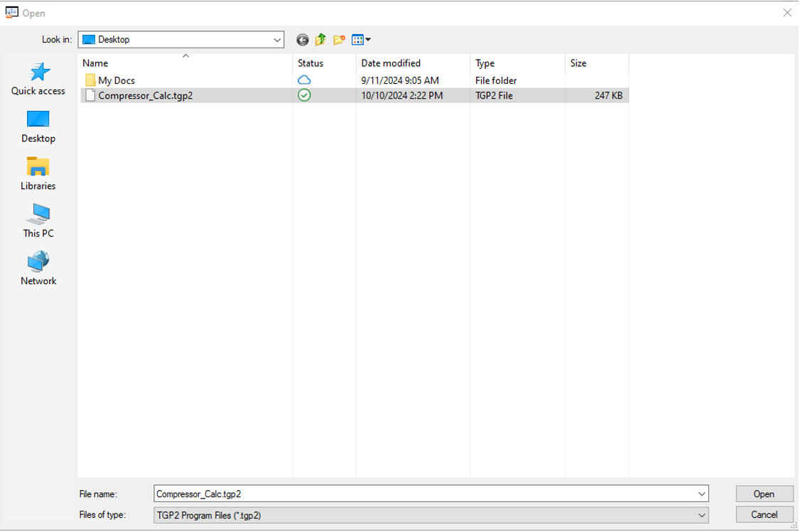Select the Compressor_Calc.tgp2 file name
The height and width of the screenshot is (532, 800).
point(146,96)
